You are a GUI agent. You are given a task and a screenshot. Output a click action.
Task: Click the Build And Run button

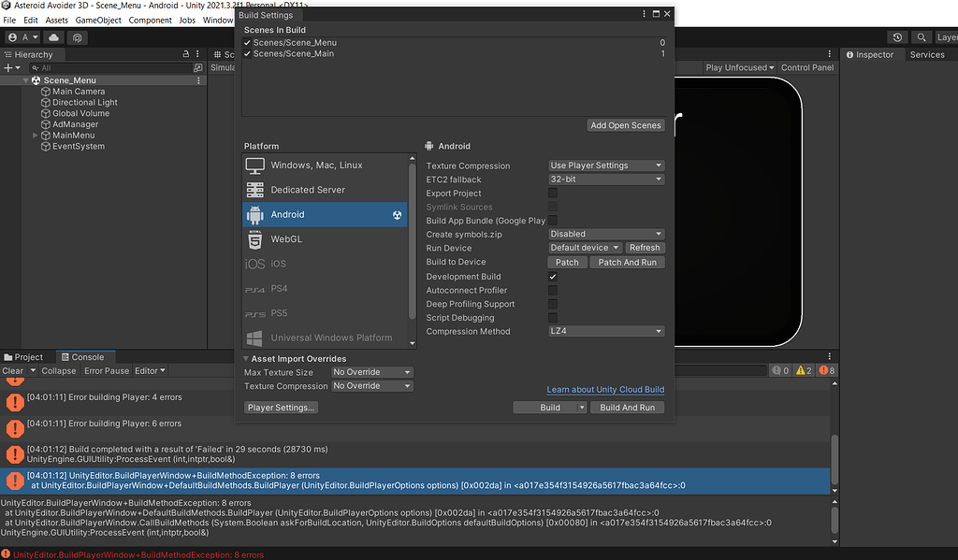click(628, 407)
